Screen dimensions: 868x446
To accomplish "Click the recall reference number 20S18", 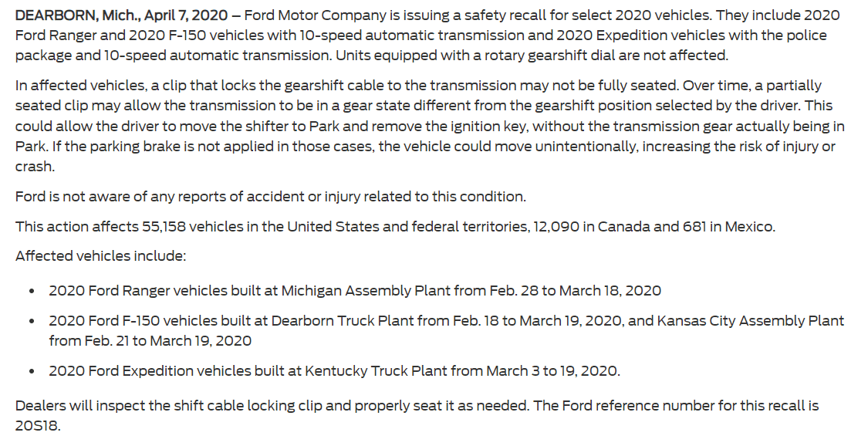I will [x=36, y=426].
